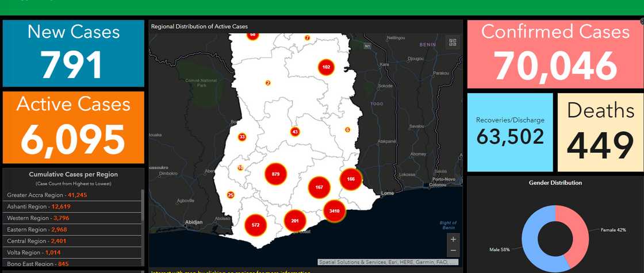Open the basemap gallery grid icon
Screen dimensions: 644x273
tap(453, 43)
